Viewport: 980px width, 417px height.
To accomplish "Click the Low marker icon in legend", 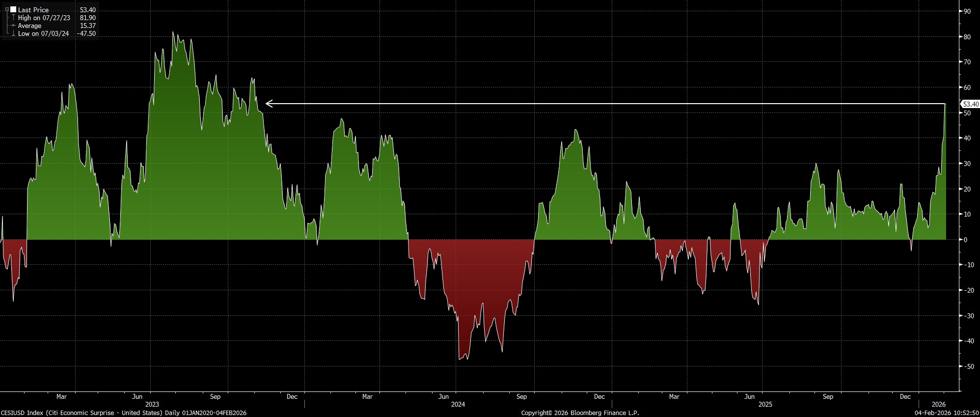I will click(13, 34).
